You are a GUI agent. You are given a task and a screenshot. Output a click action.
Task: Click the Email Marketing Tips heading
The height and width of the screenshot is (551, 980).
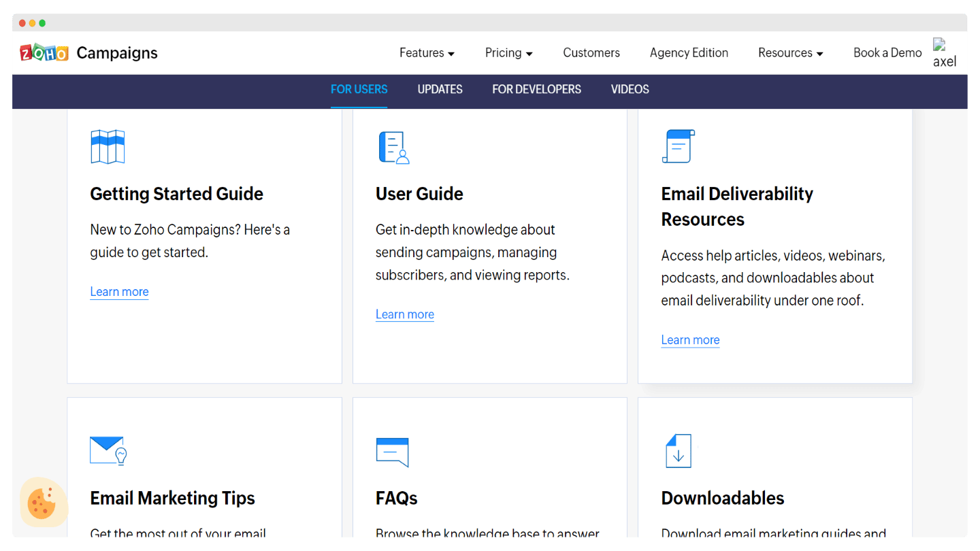[x=173, y=498]
